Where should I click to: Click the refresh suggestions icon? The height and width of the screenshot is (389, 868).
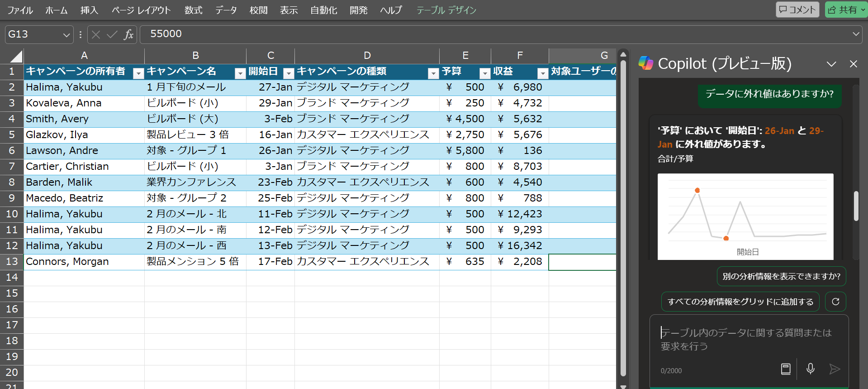pos(835,302)
